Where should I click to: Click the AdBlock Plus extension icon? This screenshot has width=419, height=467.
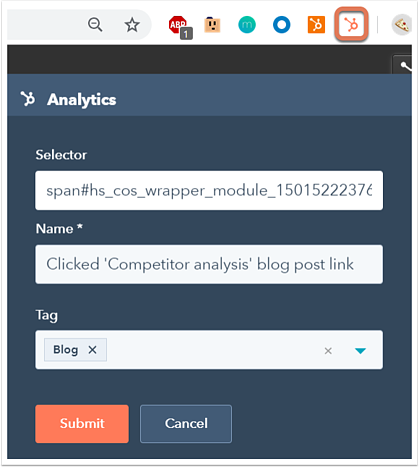coord(179,26)
